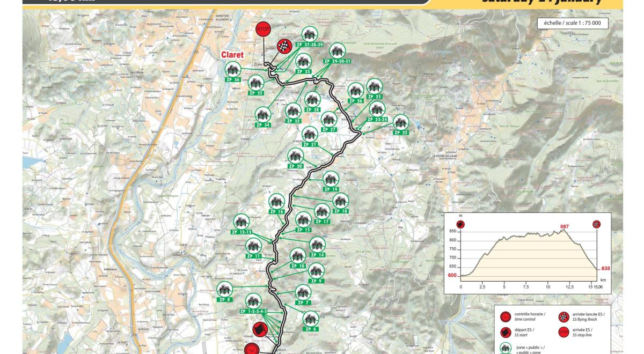Select the ZP 36 public zone marker
The image size is (644, 354).
point(232,72)
